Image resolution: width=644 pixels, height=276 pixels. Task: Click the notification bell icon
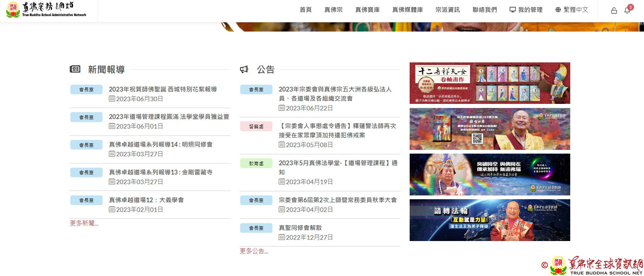[x=627, y=11]
